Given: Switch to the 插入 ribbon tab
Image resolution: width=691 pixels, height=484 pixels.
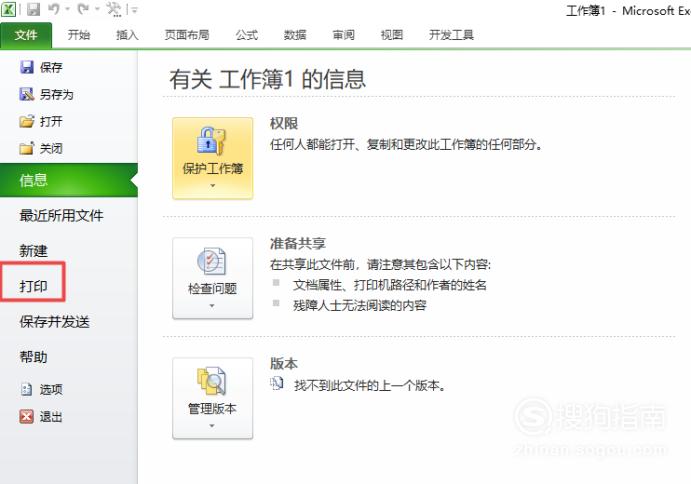Looking at the screenshot, I should (127, 35).
